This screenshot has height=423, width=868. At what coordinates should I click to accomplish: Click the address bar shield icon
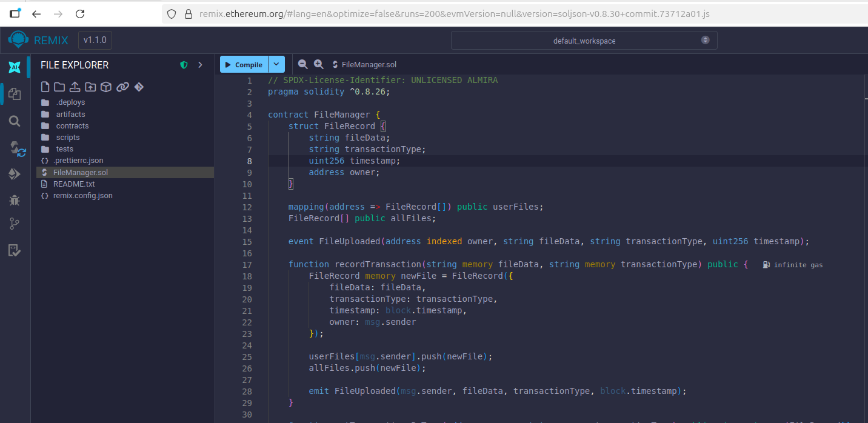click(172, 13)
